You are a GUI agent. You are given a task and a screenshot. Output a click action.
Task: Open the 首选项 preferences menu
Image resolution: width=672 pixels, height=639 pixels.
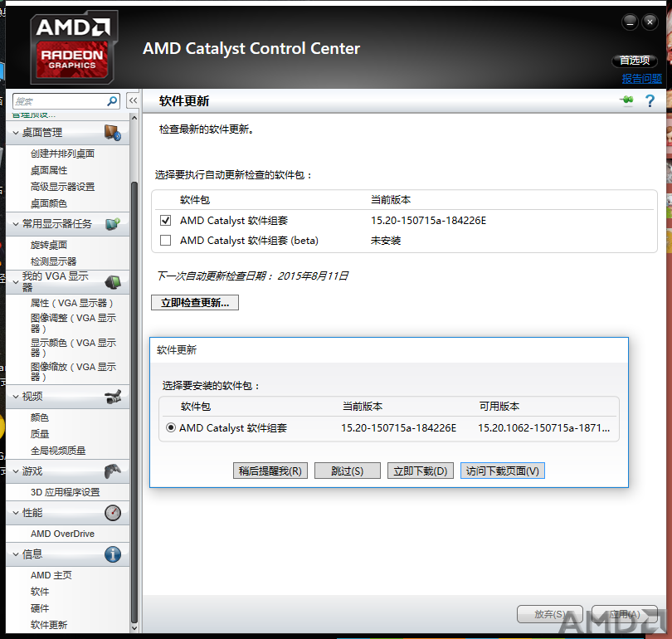coord(635,61)
